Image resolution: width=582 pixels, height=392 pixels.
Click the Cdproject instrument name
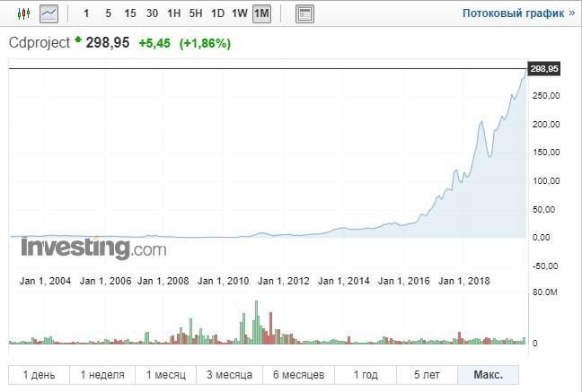pos(40,43)
